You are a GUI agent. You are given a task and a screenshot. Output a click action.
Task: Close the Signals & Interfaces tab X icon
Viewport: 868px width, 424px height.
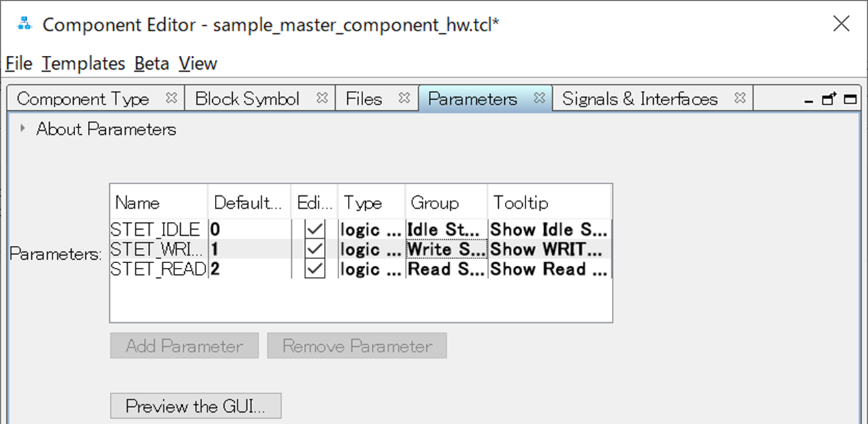[740, 98]
